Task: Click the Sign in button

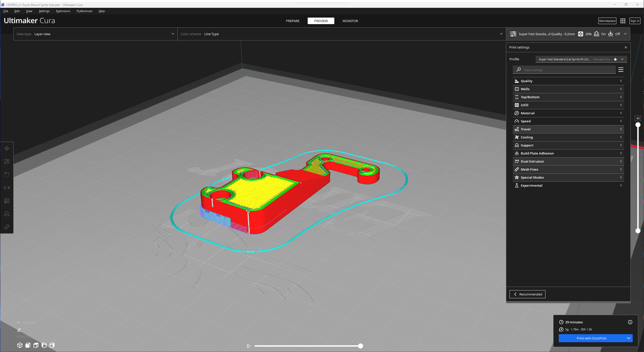Action: tap(635, 21)
